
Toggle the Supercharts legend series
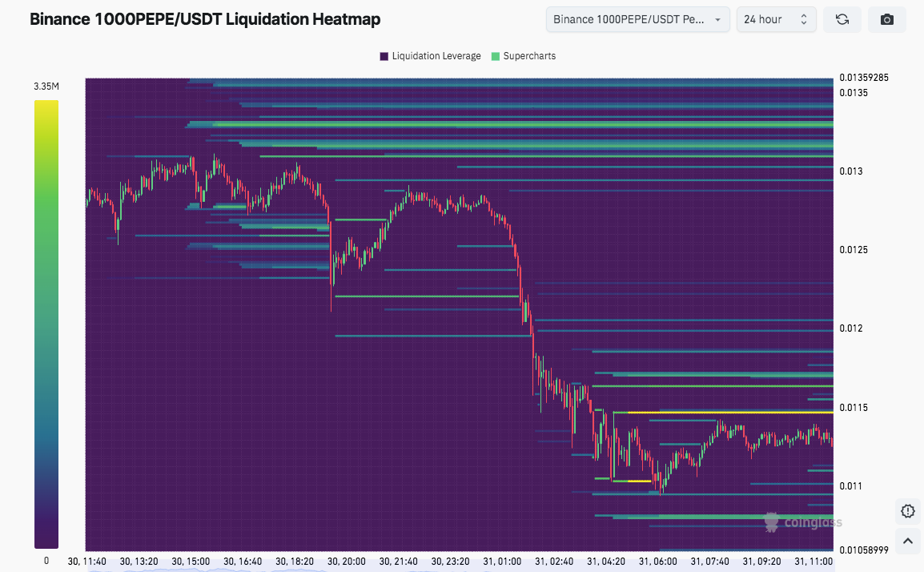[x=524, y=56]
